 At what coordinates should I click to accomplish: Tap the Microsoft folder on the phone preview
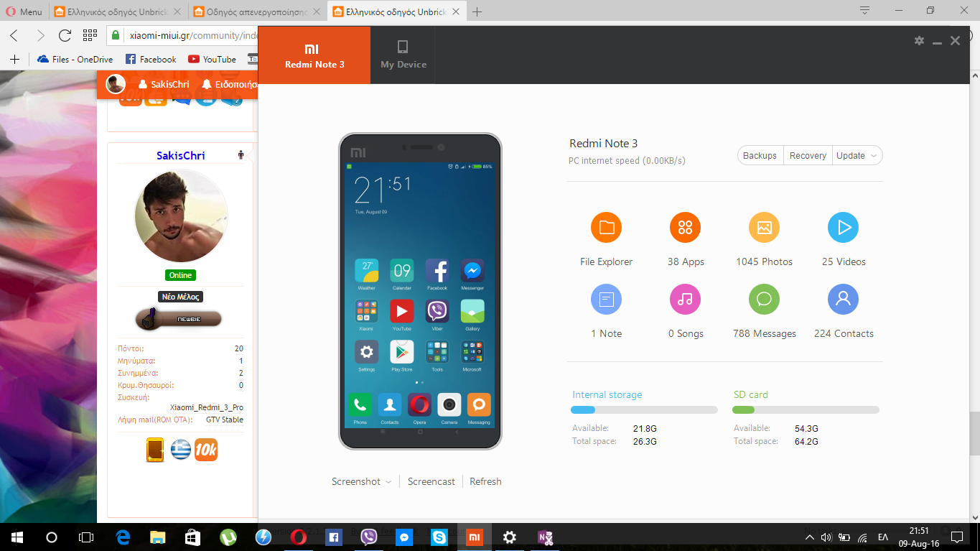click(x=472, y=352)
